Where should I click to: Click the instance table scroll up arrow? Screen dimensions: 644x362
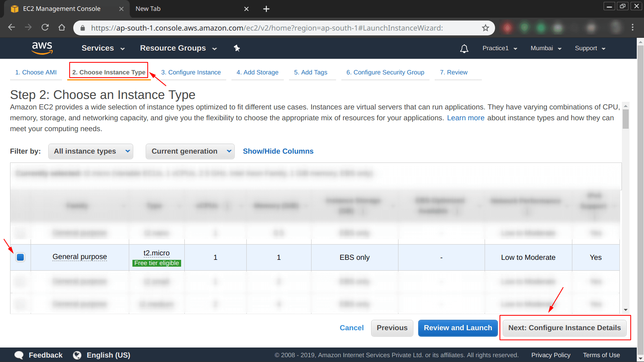pyautogui.click(x=625, y=106)
